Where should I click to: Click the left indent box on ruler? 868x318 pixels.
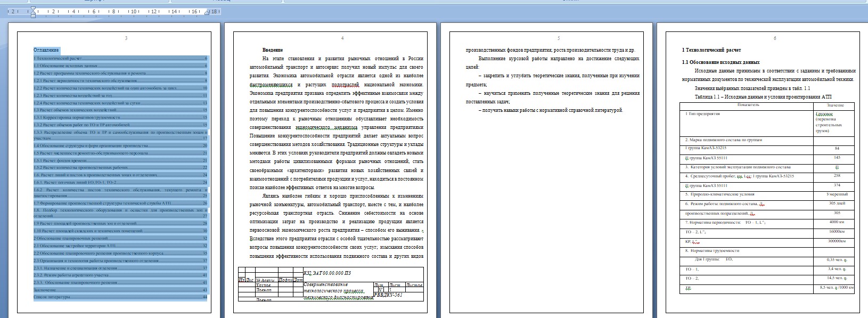click(33, 17)
